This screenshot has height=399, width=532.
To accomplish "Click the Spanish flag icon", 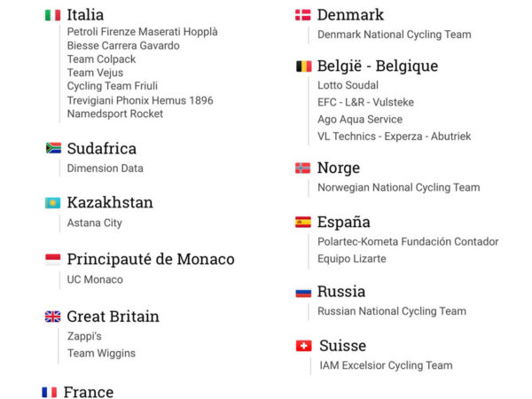I will (303, 223).
